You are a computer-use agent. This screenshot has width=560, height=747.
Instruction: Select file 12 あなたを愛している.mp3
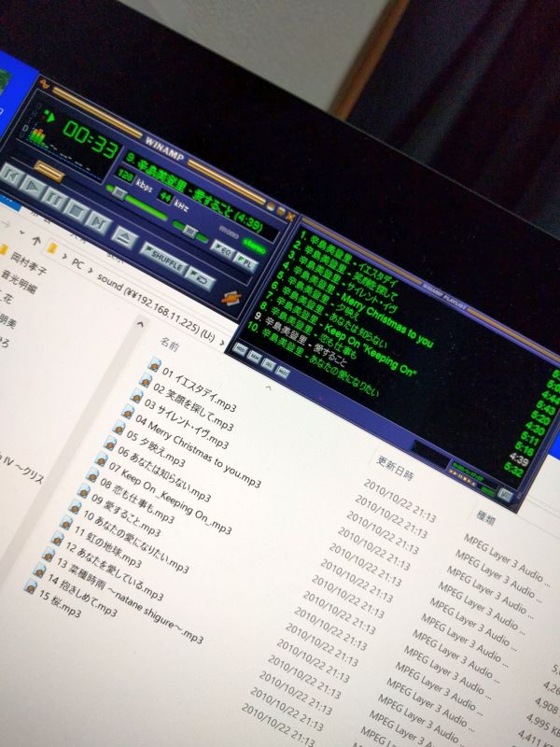114,571
